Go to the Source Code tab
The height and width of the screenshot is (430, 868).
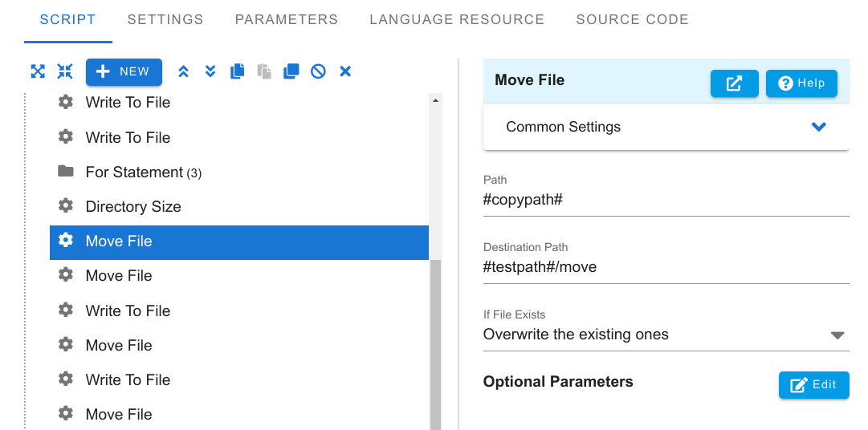click(x=632, y=19)
